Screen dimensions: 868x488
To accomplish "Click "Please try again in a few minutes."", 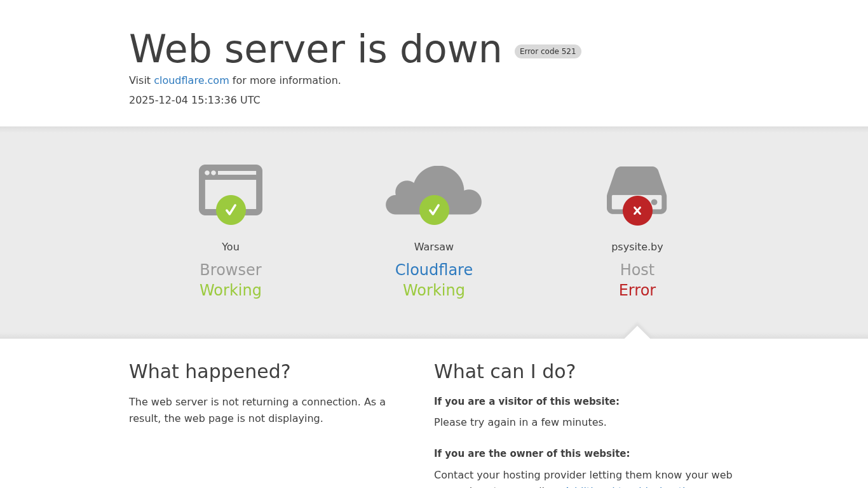I will [x=520, y=423].
